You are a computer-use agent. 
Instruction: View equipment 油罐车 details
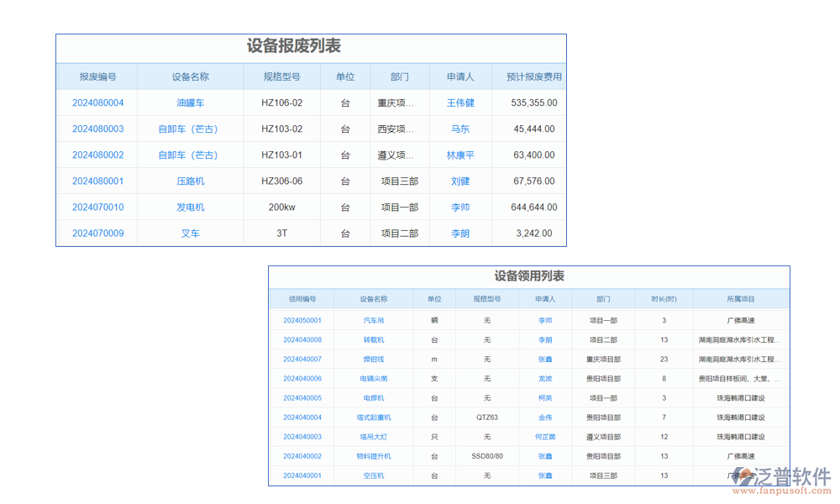pos(191,102)
